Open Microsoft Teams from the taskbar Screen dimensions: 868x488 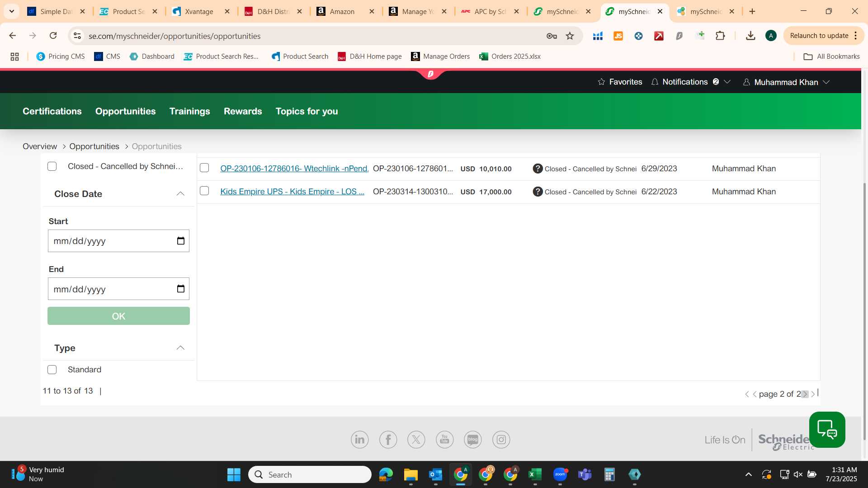pyautogui.click(x=585, y=474)
